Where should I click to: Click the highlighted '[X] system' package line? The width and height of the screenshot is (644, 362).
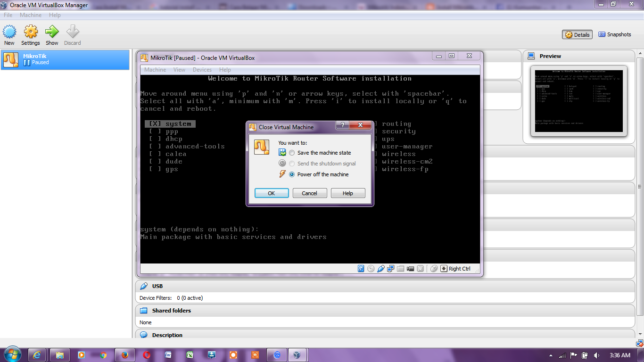click(170, 124)
